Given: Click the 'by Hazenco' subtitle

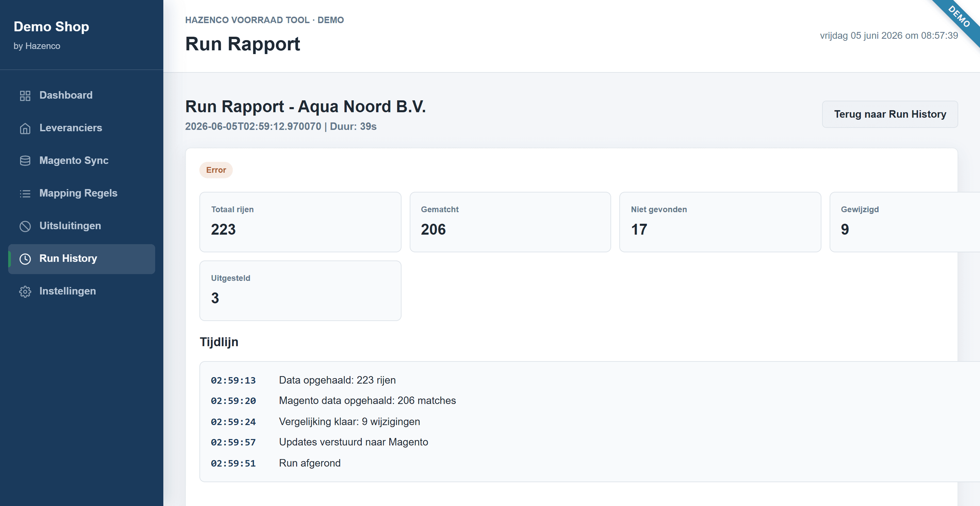Looking at the screenshot, I should click(37, 46).
